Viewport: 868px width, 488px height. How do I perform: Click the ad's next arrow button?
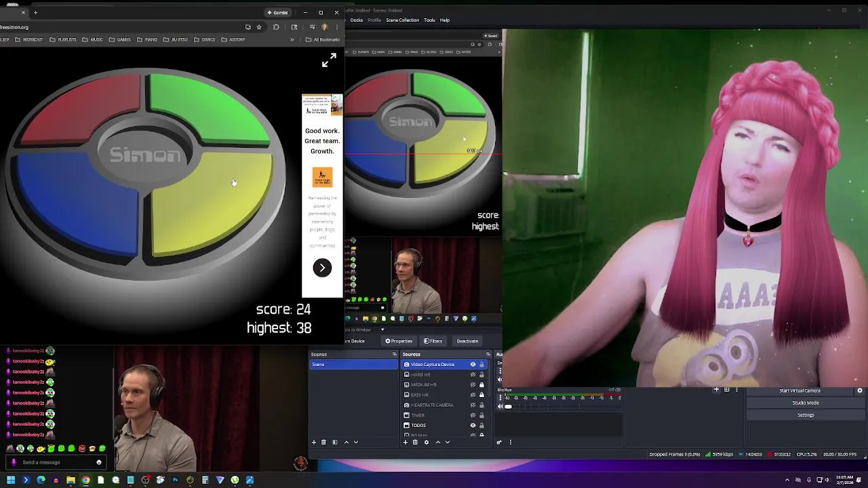point(322,268)
